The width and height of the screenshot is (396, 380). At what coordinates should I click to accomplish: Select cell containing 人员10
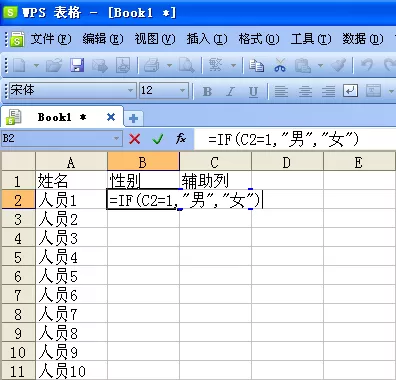[71, 371]
